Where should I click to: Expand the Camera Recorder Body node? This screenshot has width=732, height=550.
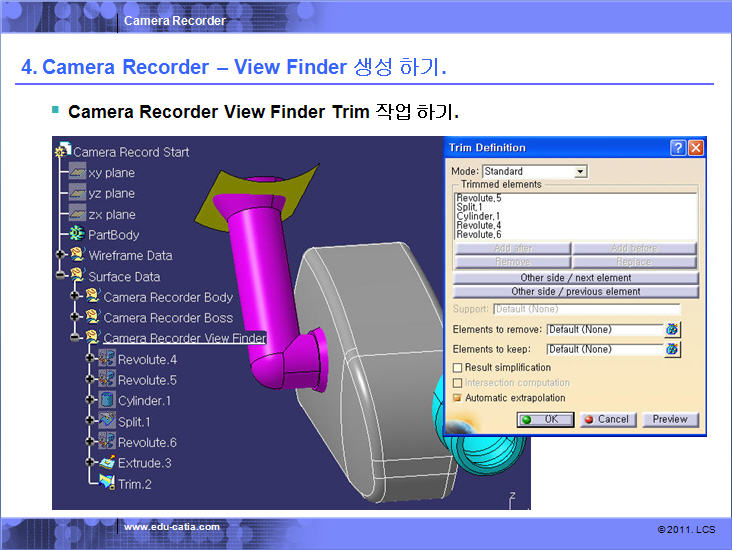pyautogui.click(x=75, y=297)
